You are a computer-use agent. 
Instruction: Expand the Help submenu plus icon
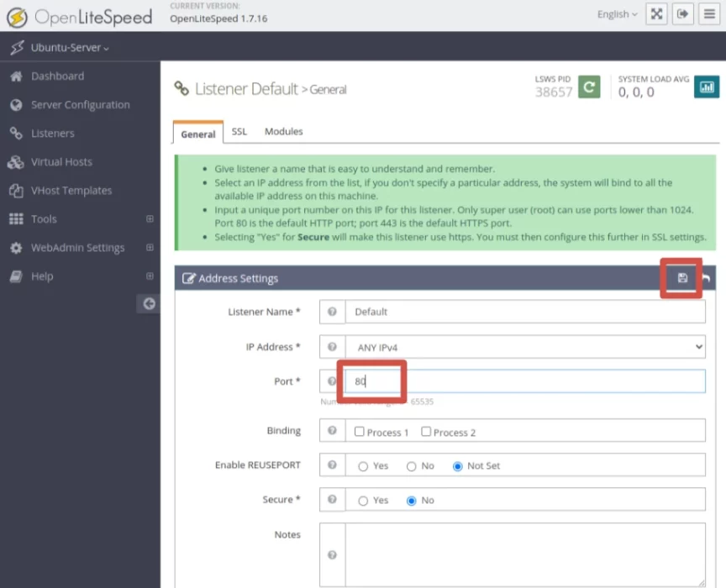click(x=150, y=276)
